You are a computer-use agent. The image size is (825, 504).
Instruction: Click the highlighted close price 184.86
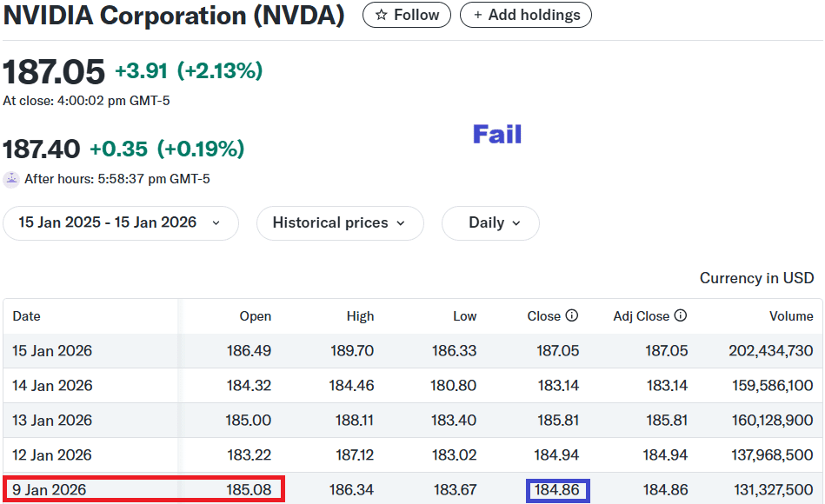557,489
